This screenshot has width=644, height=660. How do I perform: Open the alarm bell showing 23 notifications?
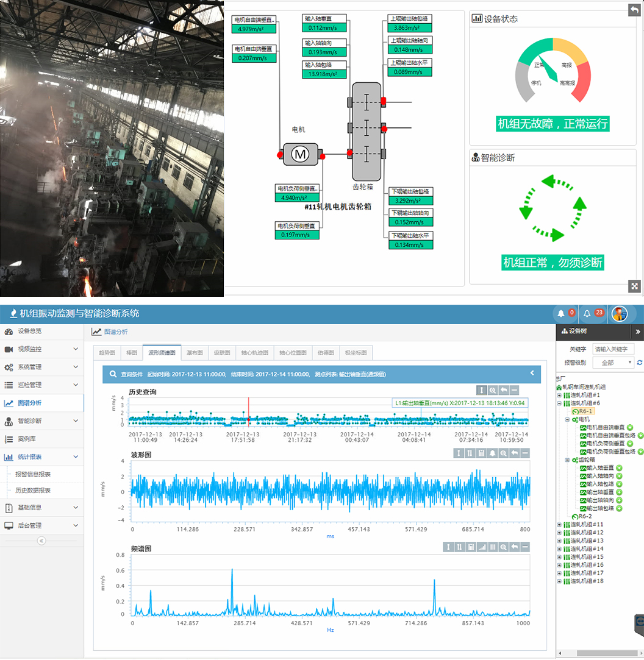click(x=587, y=313)
